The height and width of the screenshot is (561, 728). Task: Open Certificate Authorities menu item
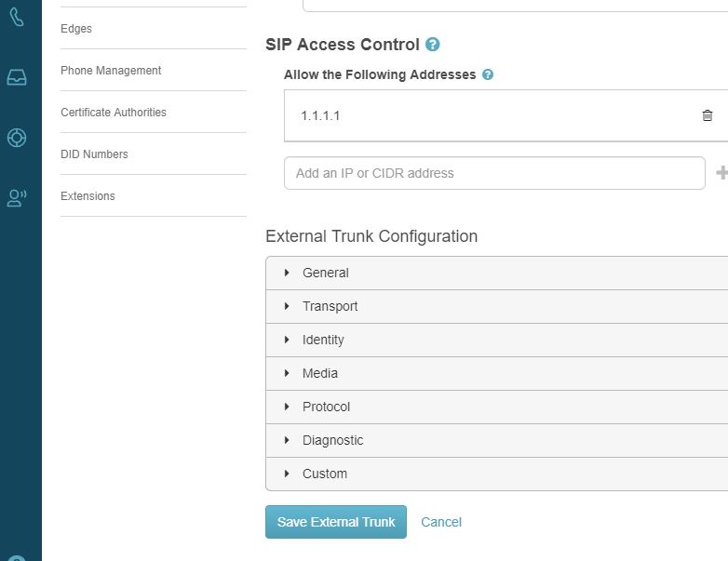[114, 113]
